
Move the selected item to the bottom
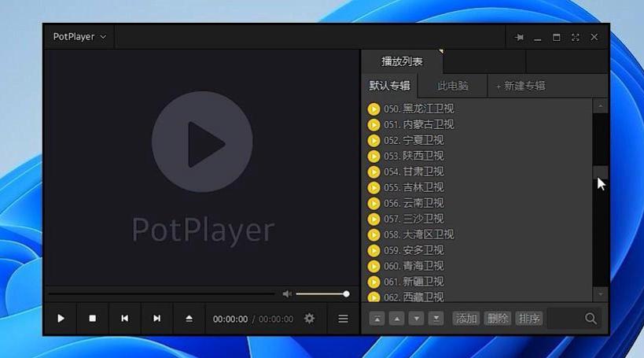(436, 319)
